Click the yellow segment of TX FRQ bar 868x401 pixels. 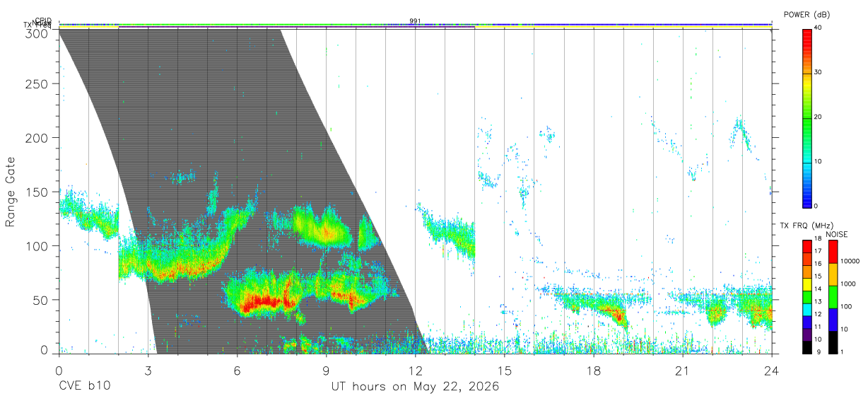point(807,284)
